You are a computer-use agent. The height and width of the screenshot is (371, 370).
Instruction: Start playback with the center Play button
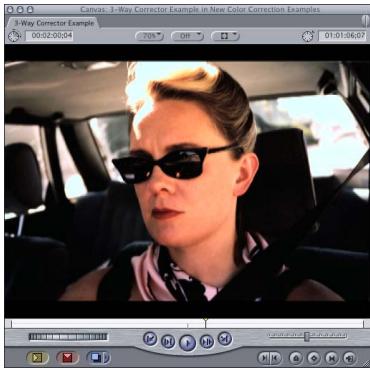click(188, 343)
